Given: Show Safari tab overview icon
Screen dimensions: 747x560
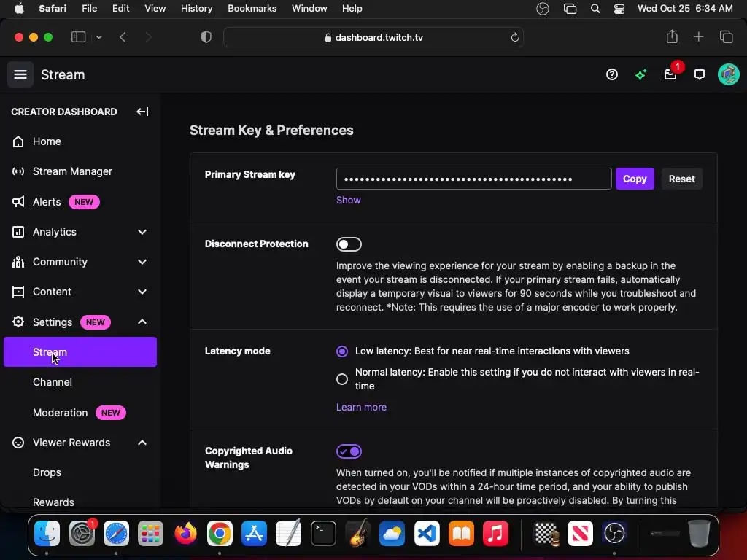Looking at the screenshot, I should coord(726,36).
